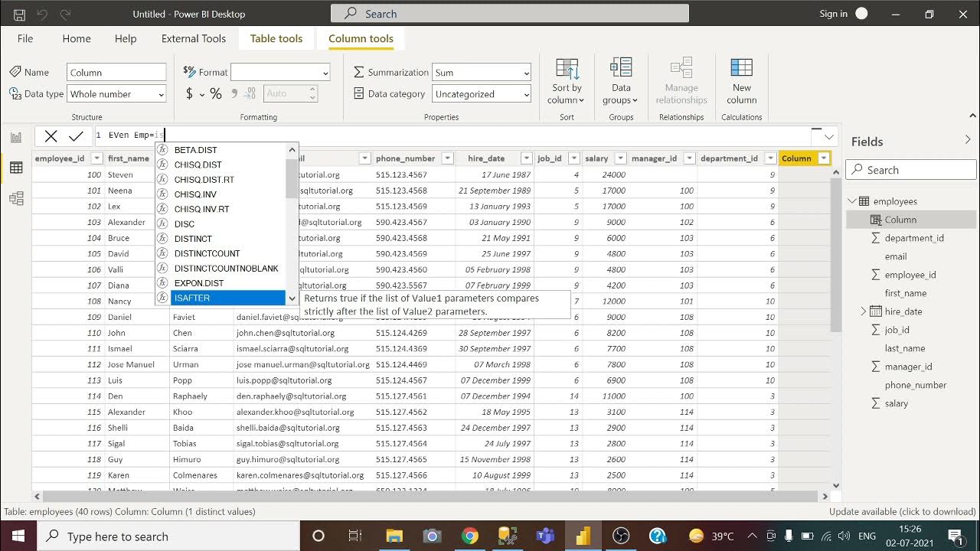Select salary field in Fields pane
Image resolution: width=980 pixels, height=551 pixels.
pos(897,403)
